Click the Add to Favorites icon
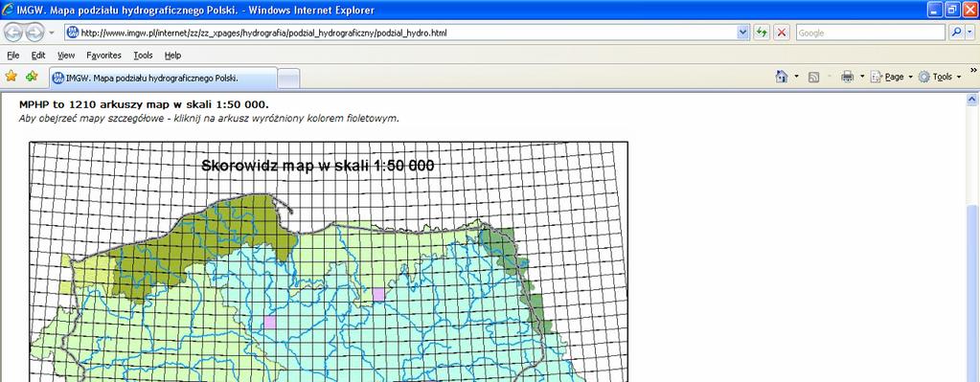Image resolution: width=980 pixels, height=382 pixels. [32, 77]
